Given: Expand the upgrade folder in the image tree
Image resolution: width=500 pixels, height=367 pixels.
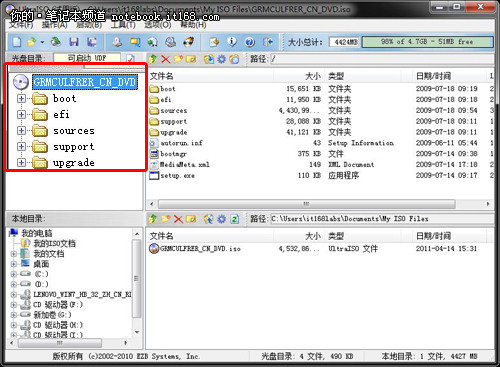Looking at the screenshot, I should [22, 162].
